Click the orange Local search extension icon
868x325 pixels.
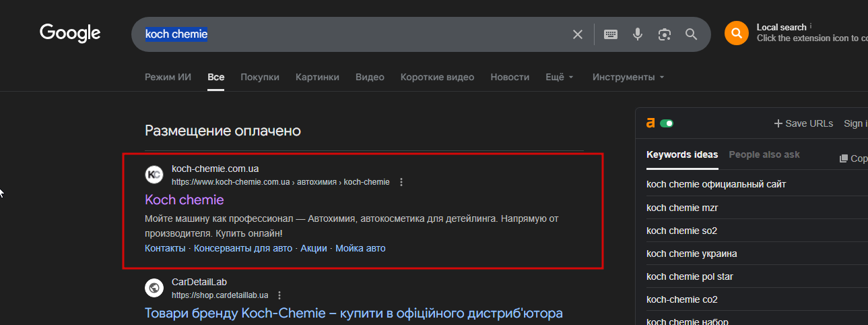737,33
